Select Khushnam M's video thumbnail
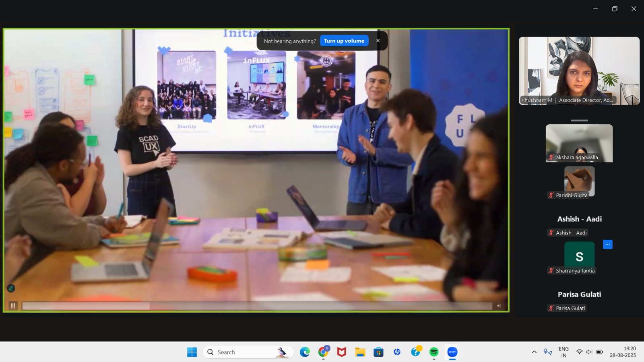 coord(579,71)
